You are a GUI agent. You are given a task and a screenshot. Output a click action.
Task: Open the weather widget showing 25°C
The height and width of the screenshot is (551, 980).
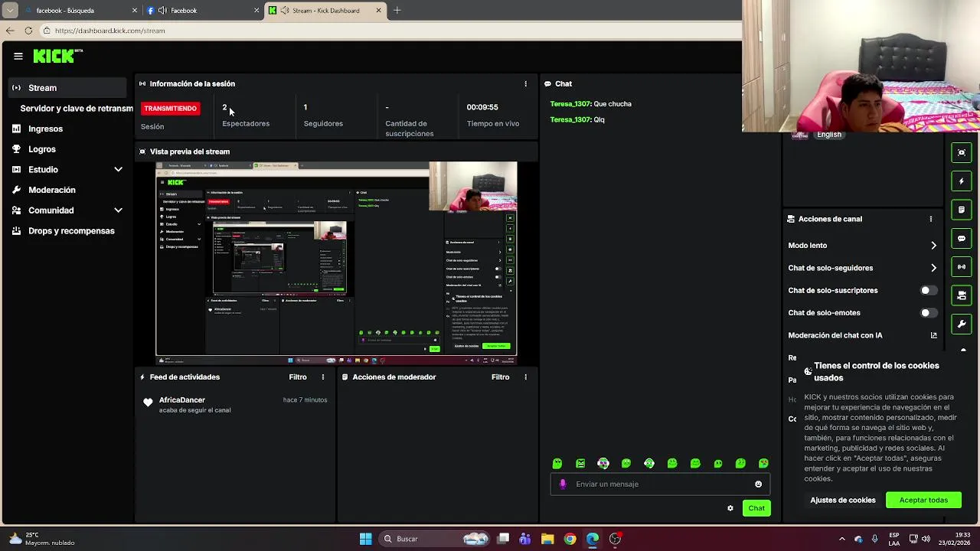[x=42, y=539]
